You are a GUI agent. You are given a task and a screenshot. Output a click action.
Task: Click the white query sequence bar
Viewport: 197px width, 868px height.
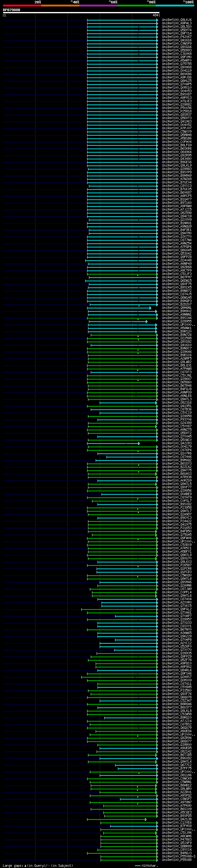tap(81, 12)
